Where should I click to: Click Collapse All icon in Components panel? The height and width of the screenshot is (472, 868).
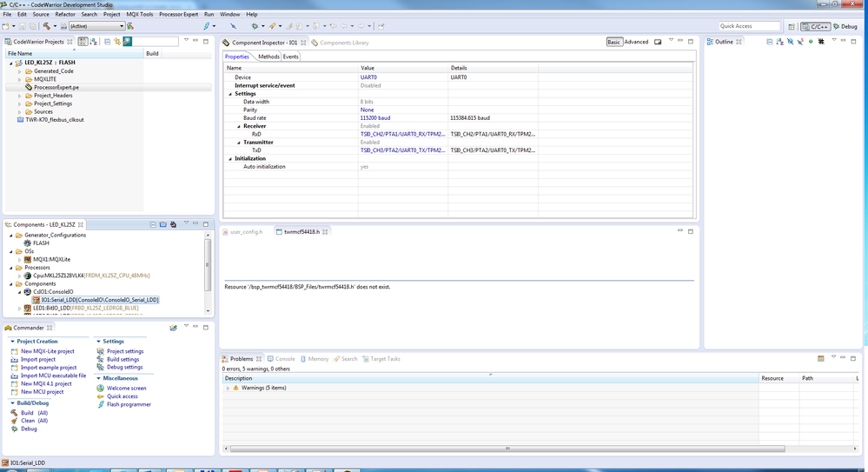153,224
